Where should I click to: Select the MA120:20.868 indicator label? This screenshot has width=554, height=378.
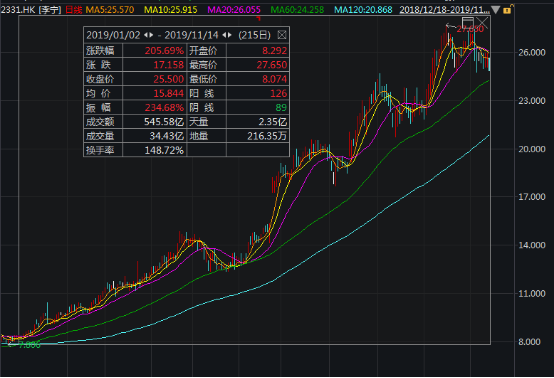(x=363, y=10)
